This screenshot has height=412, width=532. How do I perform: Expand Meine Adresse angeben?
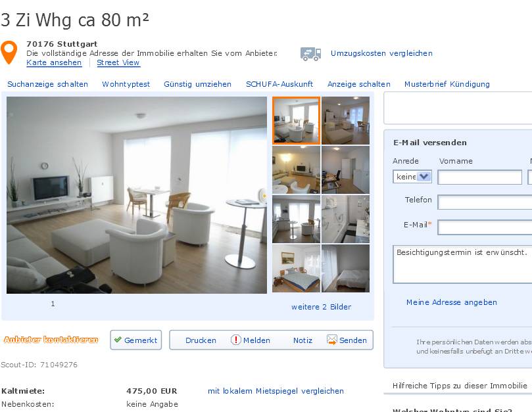coord(452,302)
